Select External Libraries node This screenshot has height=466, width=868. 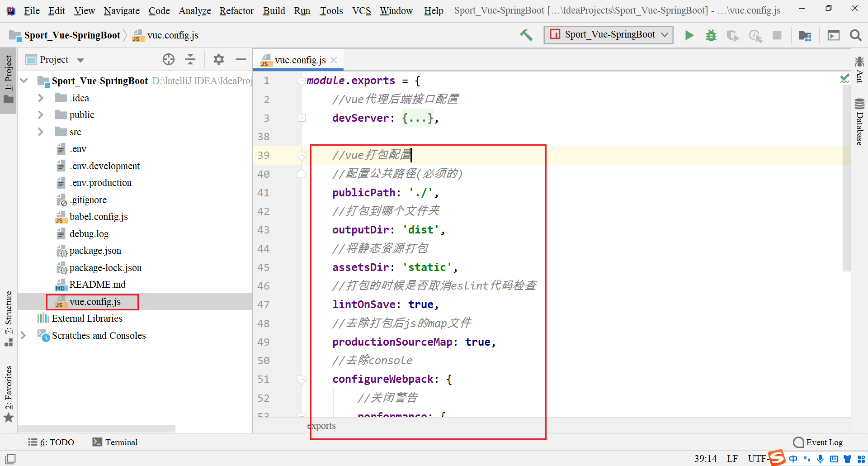[x=87, y=319]
